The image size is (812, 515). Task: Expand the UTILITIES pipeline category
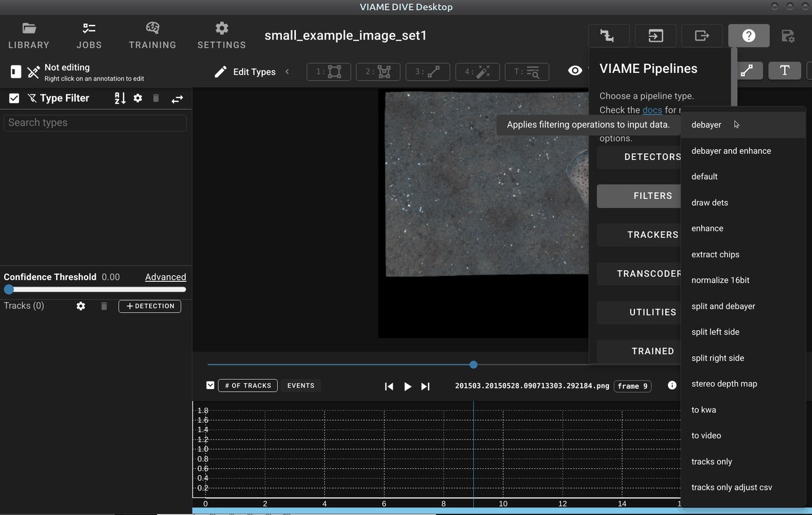coord(639,312)
